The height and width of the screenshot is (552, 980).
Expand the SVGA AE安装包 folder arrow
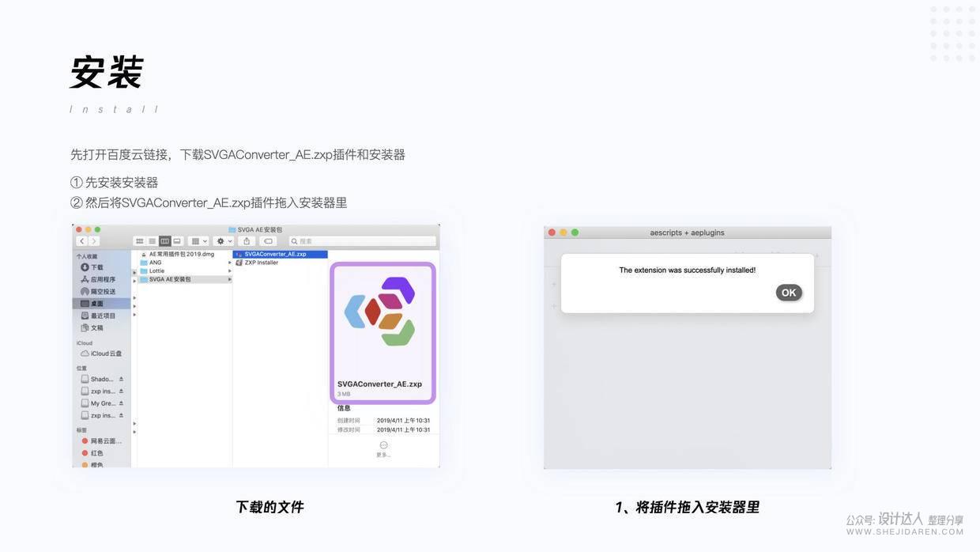point(229,279)
